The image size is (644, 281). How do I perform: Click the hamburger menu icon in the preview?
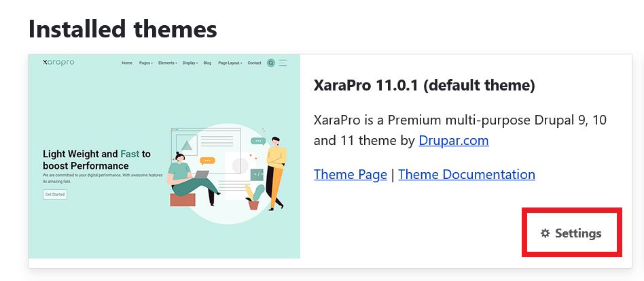(x=283, y=63)
